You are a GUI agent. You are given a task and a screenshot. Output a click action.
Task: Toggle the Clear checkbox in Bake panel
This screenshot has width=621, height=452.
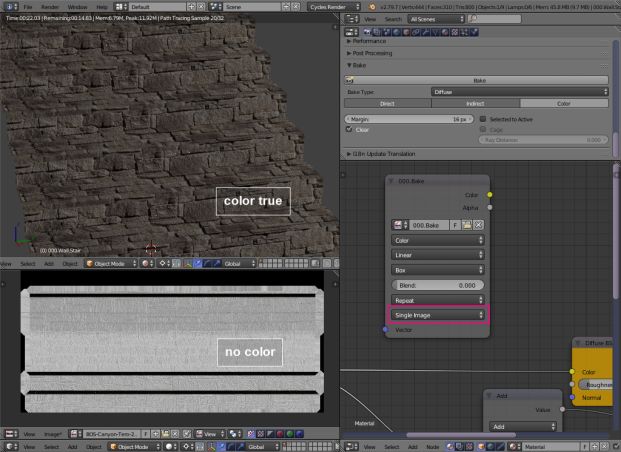349,129
